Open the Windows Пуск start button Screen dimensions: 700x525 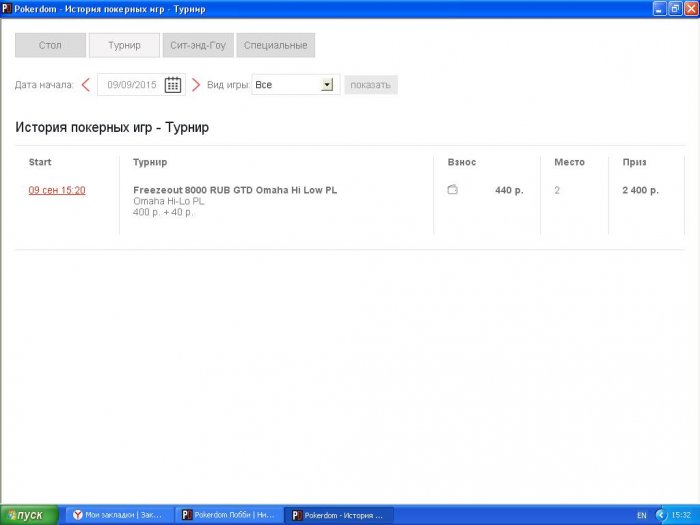(x=29, y=515)
